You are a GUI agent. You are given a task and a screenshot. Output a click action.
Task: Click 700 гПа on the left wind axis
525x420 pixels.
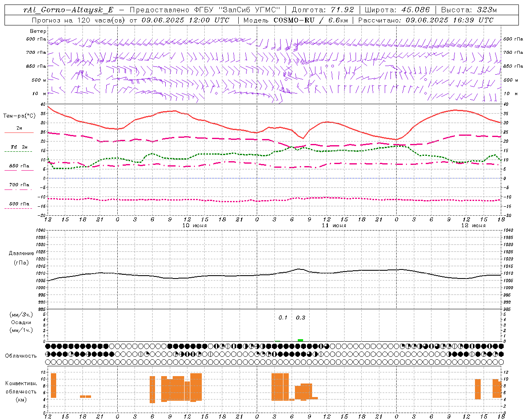click(36, 52)
